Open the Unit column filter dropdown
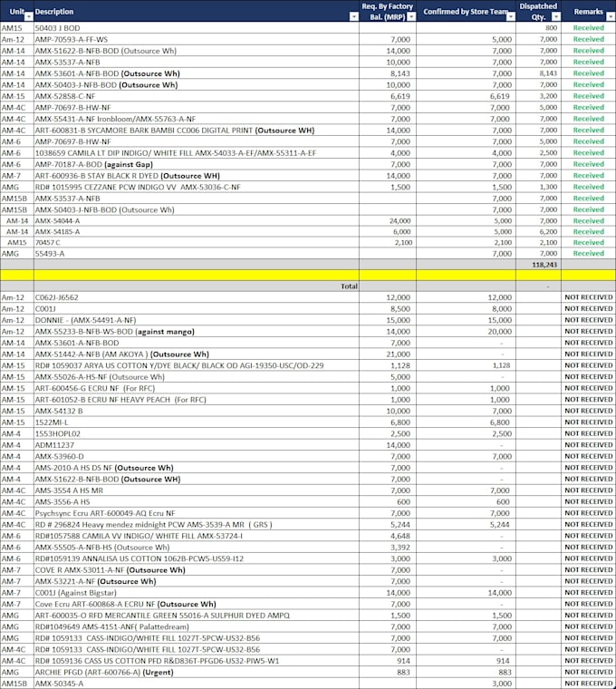 (x=29, y=16)
